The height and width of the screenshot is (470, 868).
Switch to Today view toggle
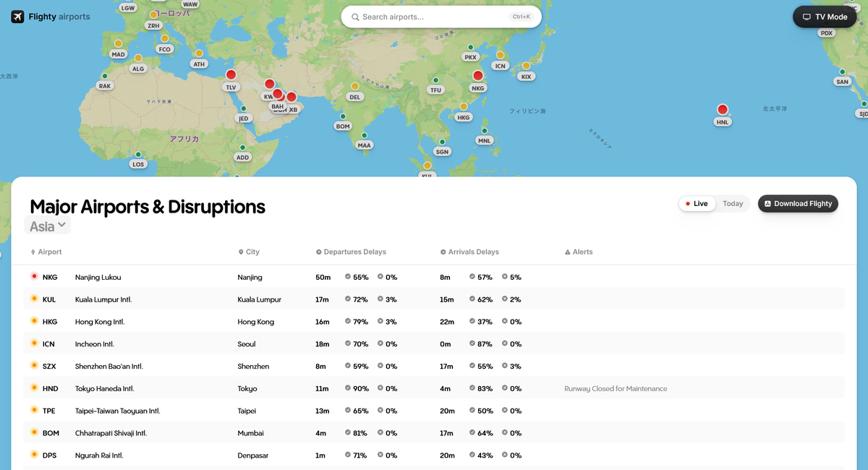tap(733, 204)
